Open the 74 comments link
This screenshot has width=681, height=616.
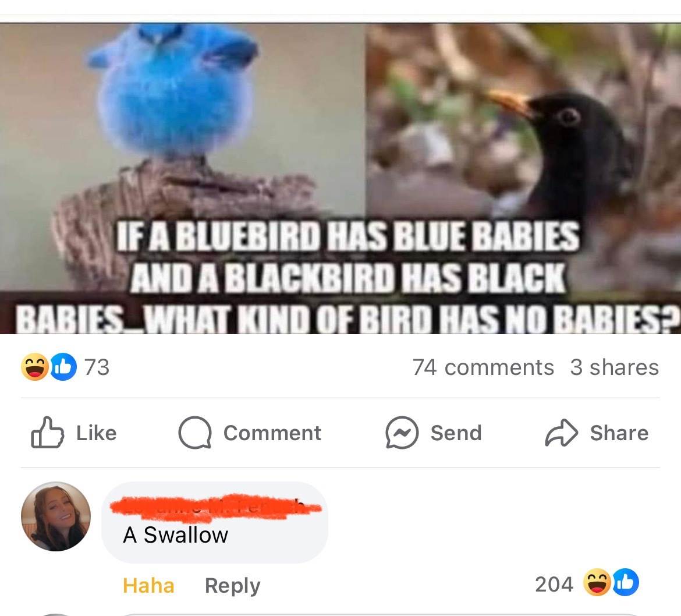point(483,367)
